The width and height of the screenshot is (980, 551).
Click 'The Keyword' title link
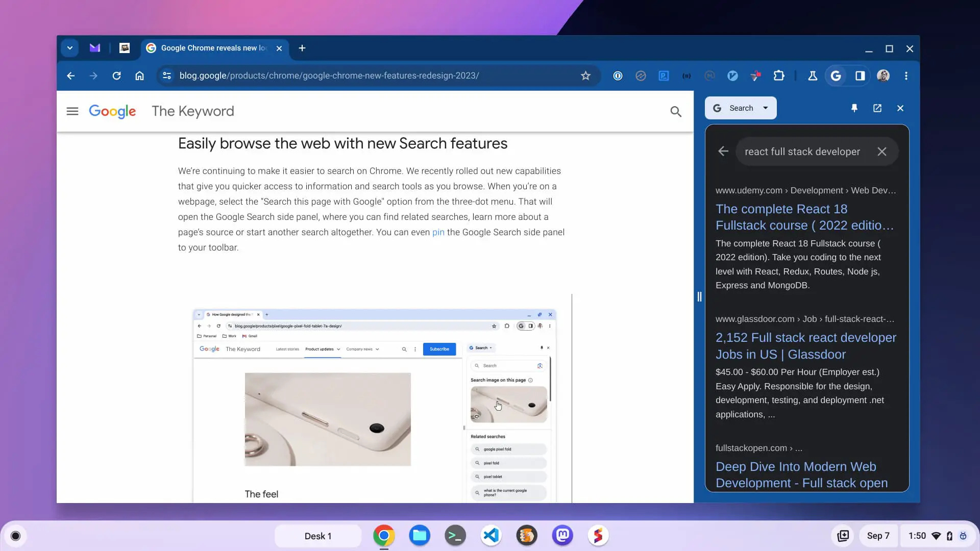pos(193,111)
